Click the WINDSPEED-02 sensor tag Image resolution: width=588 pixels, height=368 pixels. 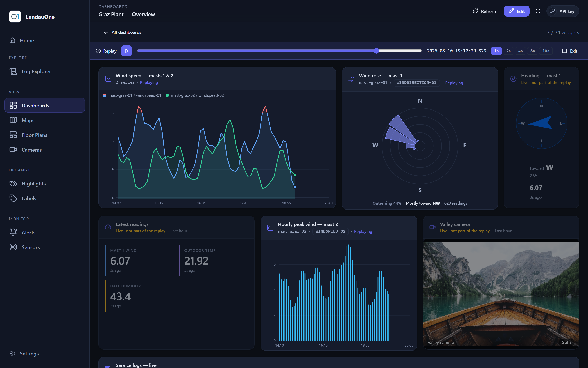[x=330, y=231]
